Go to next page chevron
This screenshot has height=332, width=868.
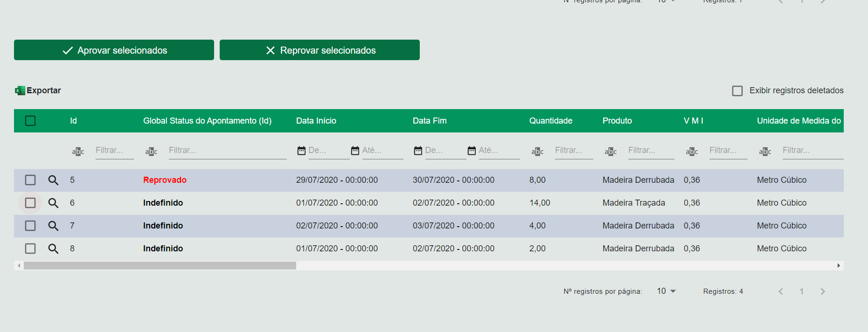tap(823, 291)
